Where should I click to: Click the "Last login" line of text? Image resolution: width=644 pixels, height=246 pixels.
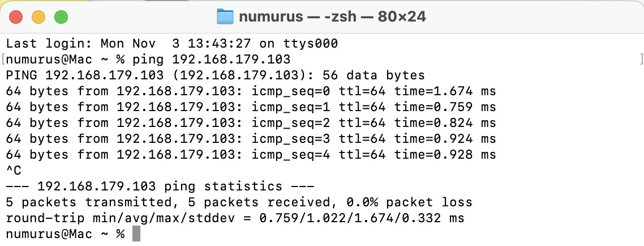tap(172, 44)
